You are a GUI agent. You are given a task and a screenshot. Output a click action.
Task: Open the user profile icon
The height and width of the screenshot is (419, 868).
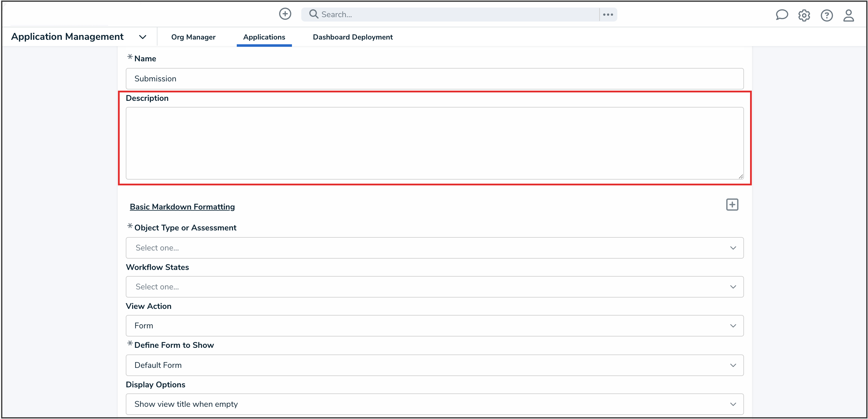click(849, 15)
